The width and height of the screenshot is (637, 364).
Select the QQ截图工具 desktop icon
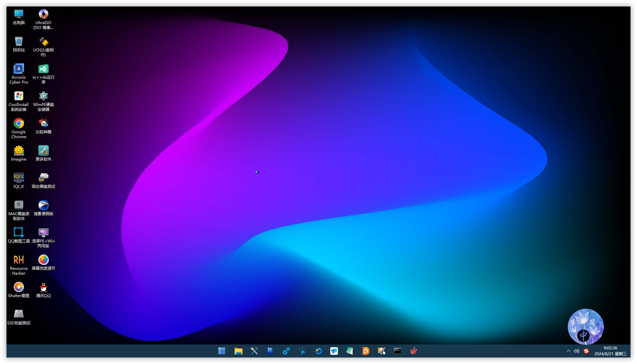(x=19, y=235)
